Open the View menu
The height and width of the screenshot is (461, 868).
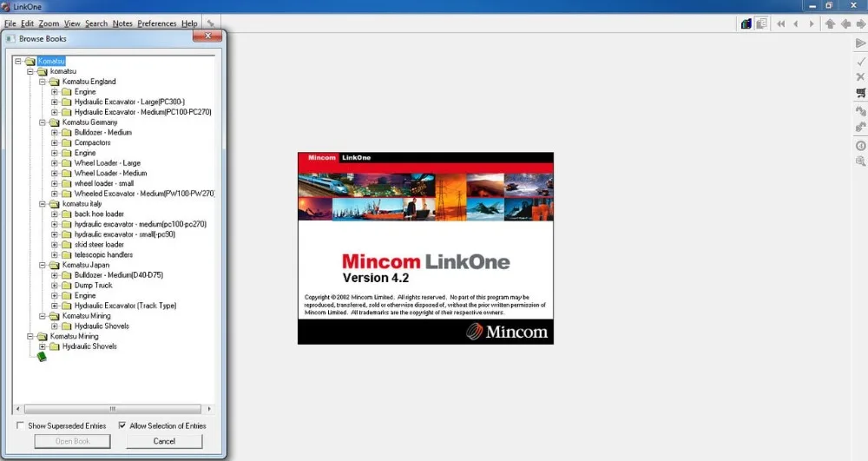(x=72, y=23)
